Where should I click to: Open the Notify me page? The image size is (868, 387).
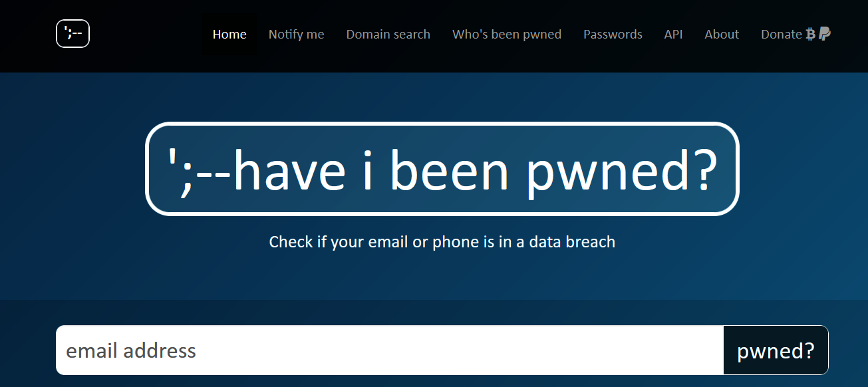tap(296, 34)
